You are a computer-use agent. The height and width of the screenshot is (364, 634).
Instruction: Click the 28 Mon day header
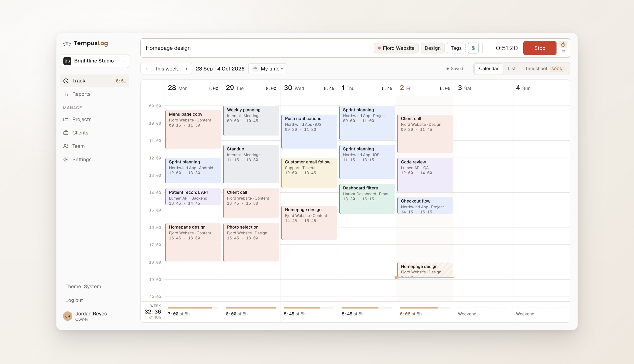click(x=193, y=88)
